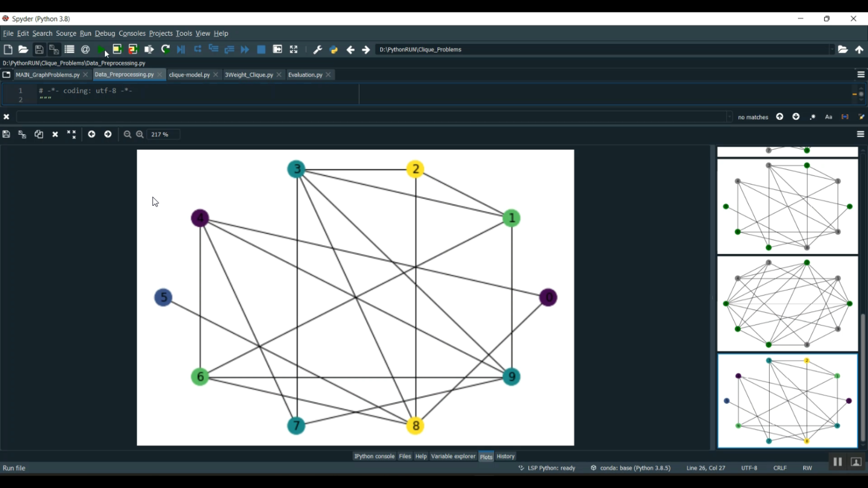Switch to the clique-model.py tab

[x=189, y=75]
